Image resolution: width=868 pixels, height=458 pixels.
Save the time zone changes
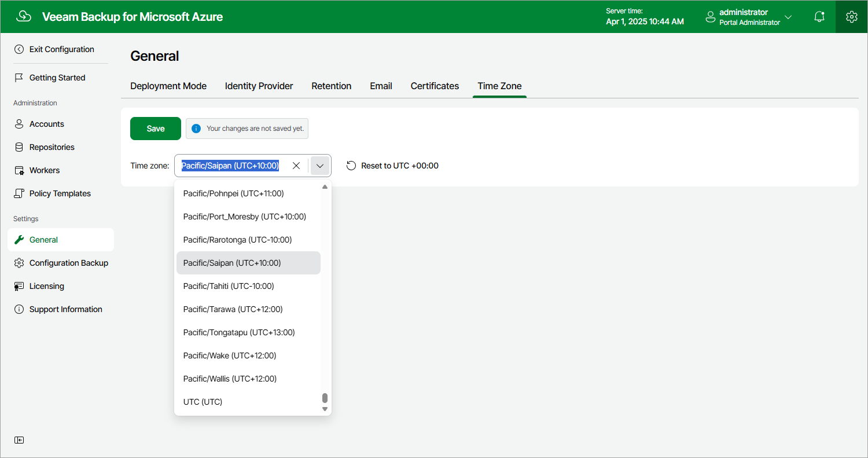[156, 129]
